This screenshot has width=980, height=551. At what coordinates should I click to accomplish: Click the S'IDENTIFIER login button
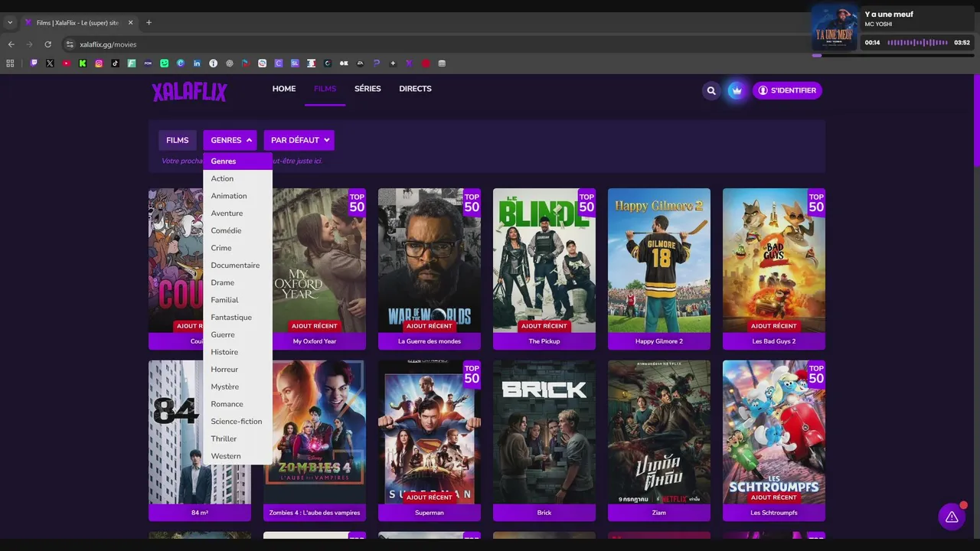click(787, 90)
